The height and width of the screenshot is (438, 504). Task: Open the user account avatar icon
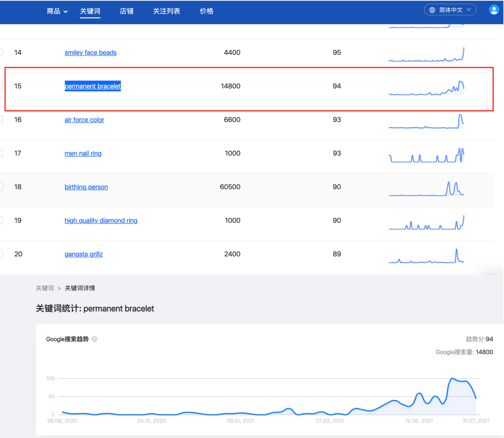494,10
